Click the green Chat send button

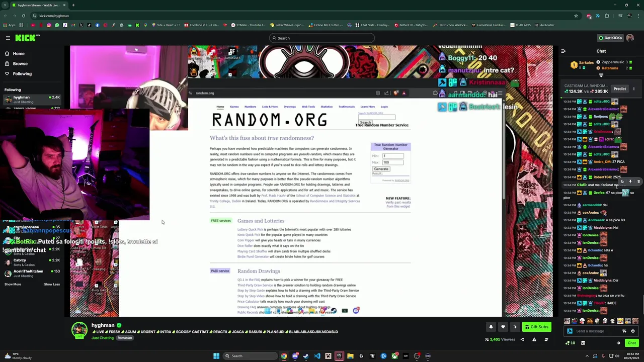[x=631, y=343]
